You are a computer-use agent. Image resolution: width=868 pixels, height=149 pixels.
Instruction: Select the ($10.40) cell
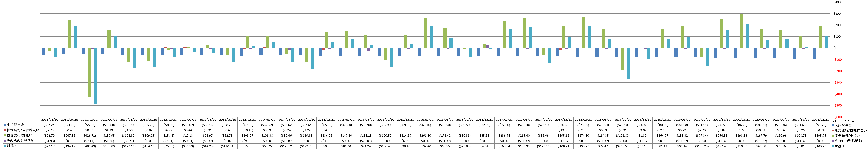pos(247,130)
